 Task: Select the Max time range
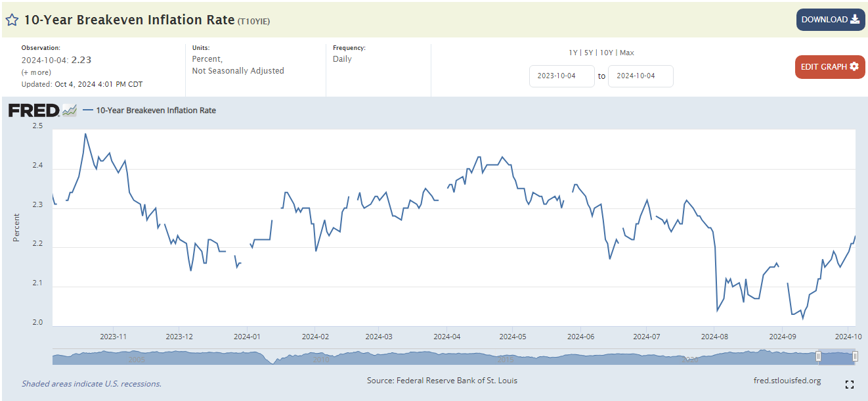click(x=627, y=53)
